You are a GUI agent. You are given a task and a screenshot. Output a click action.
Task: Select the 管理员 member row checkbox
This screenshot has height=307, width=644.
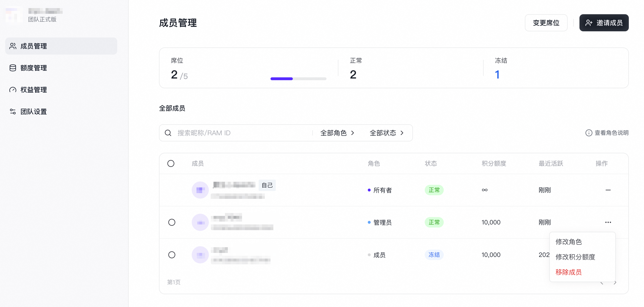click(x=172, y=222)
